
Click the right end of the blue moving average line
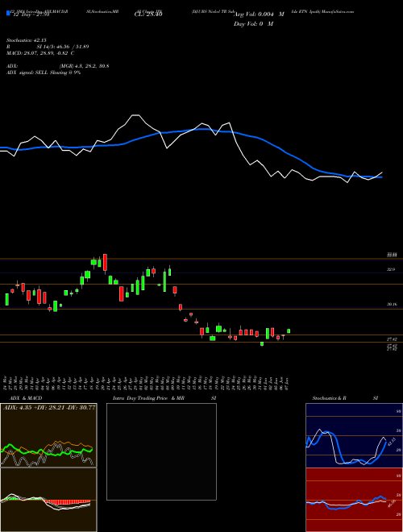[x=381, y=177]
